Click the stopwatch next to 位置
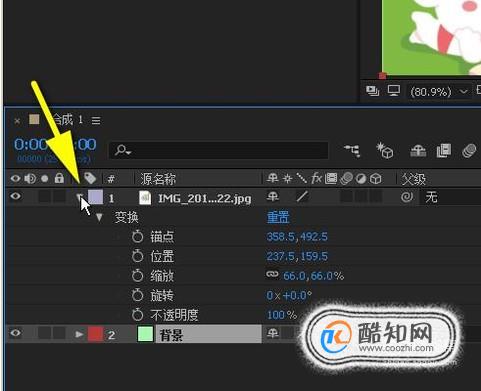 tap(137, 256)
